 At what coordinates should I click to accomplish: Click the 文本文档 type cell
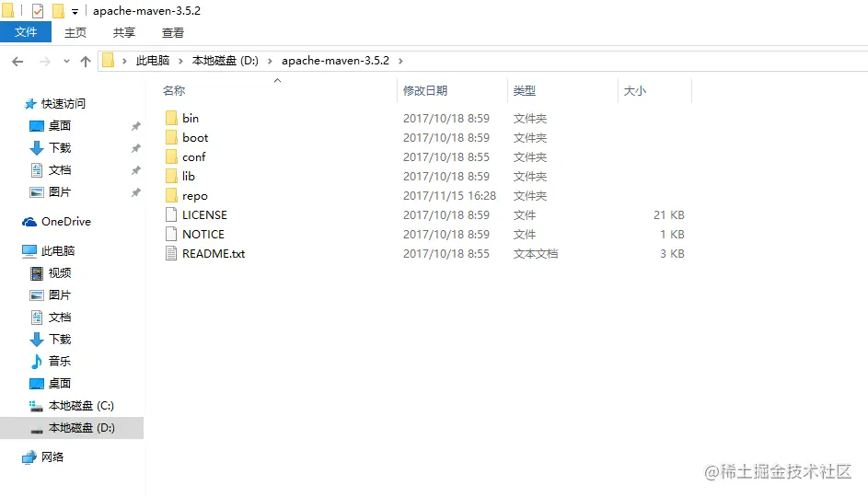(x=536, y=253)
